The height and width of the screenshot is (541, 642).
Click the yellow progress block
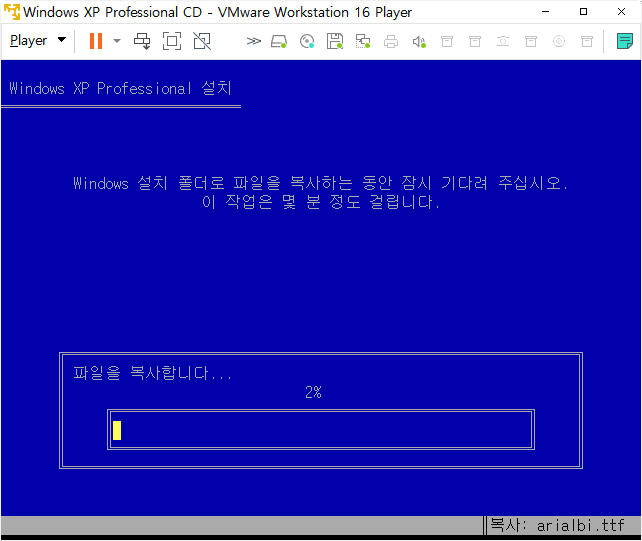click(x=117, y=430)
